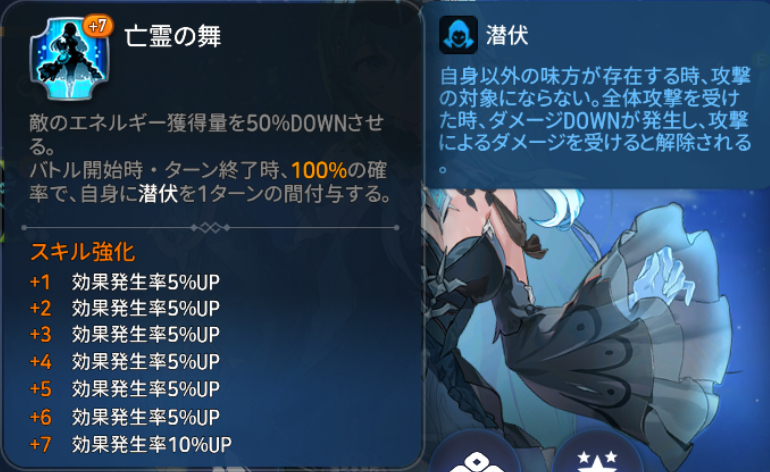770x472 pixels.
Task: Select the highlighted 潜伏 keyword in description
Action: coord(158,194)
